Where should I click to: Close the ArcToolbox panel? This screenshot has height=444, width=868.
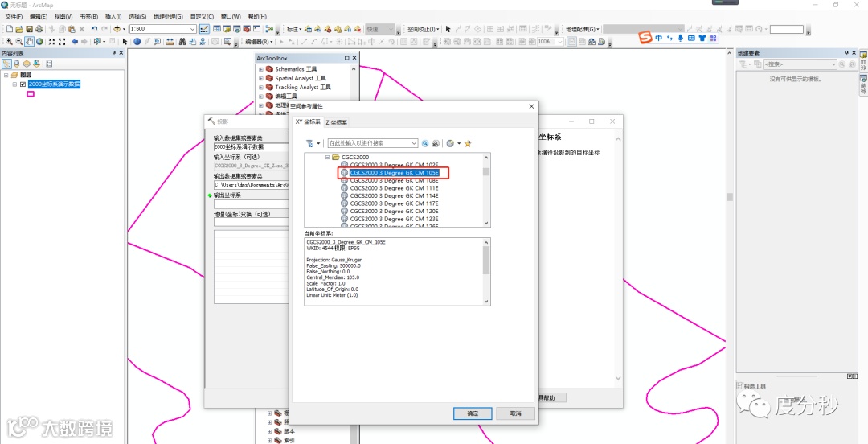[354, 58]
